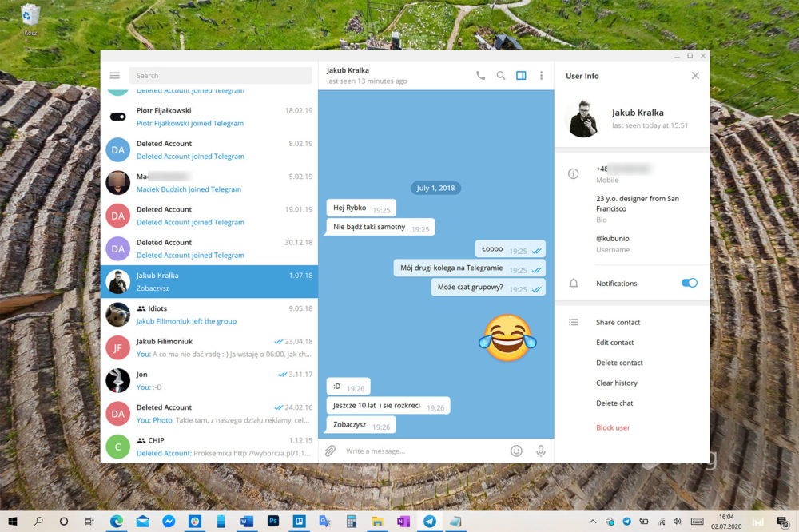The image size is (799, 532).
Task: Click the 'Hej Rybko' message
Action: [x=361, y=208]
